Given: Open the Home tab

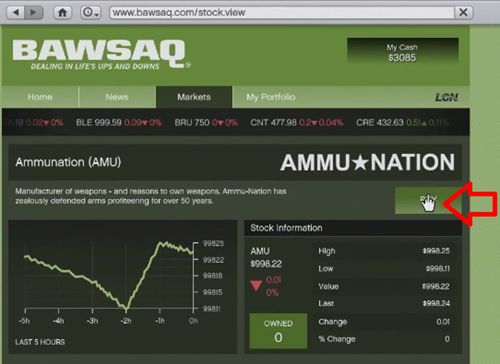Looking at the screenshot, I should pos(40,97).
